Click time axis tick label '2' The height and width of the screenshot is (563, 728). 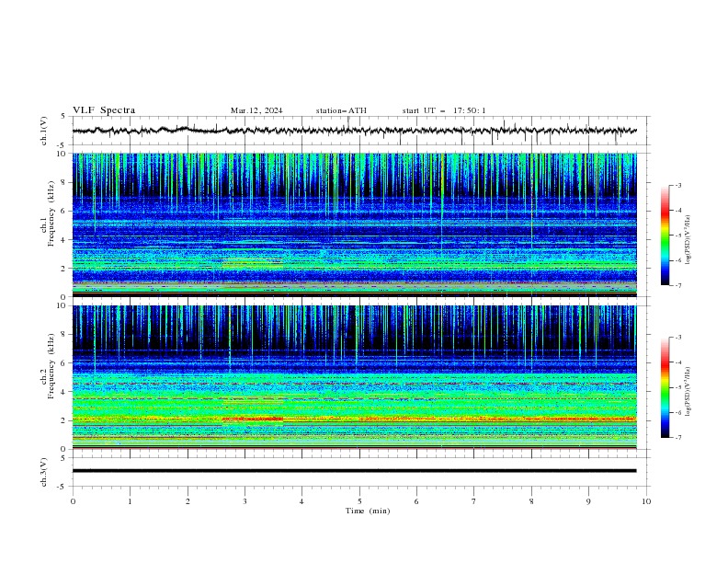click(188, 501)
